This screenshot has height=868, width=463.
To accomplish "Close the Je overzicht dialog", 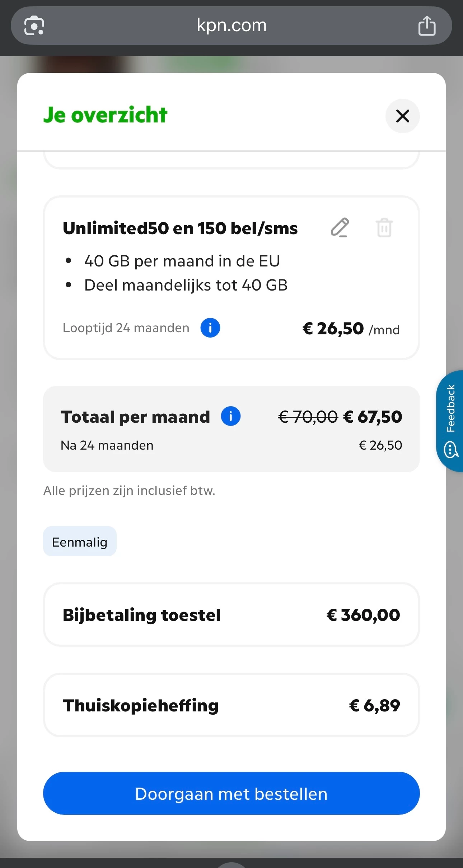I will (x=402, y=116).
